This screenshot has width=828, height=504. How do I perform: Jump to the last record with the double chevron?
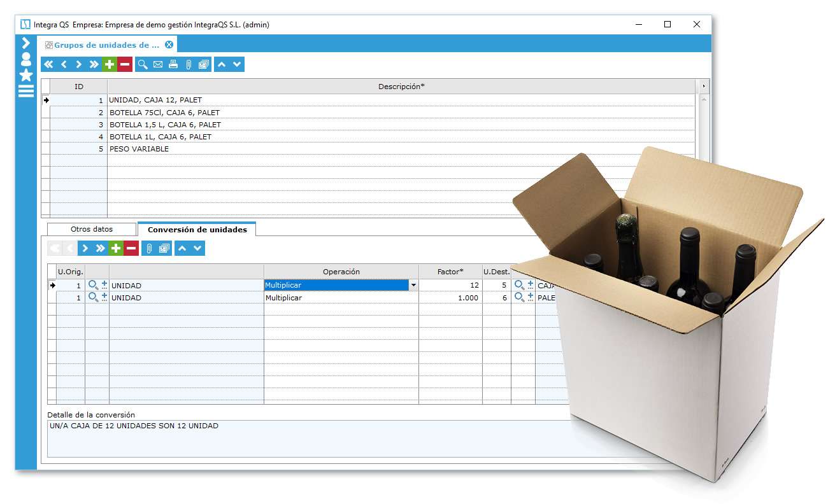94,64
